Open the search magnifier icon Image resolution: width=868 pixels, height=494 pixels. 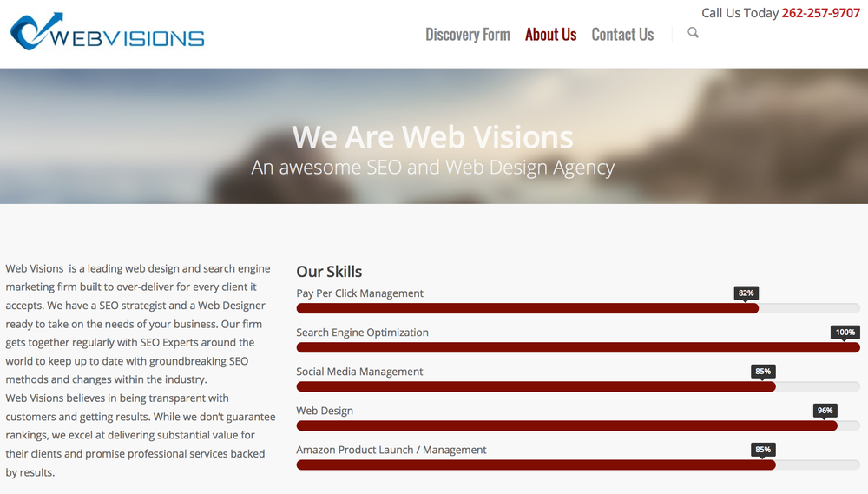click(x=693, y=33)
